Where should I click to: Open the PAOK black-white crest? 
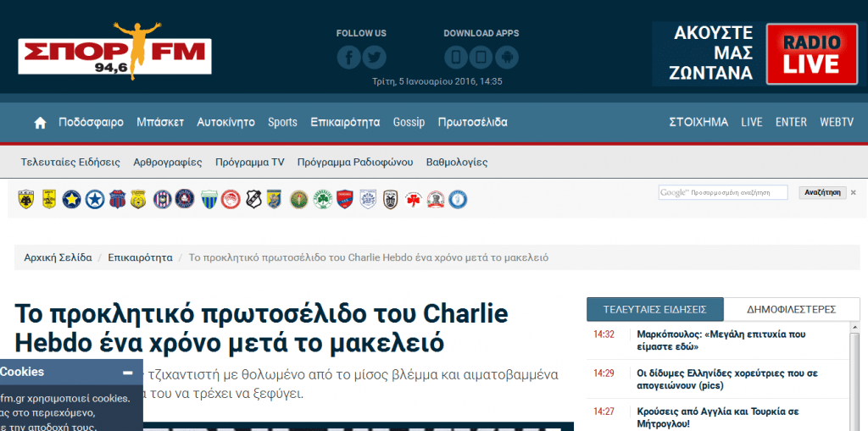coord(390,199)
